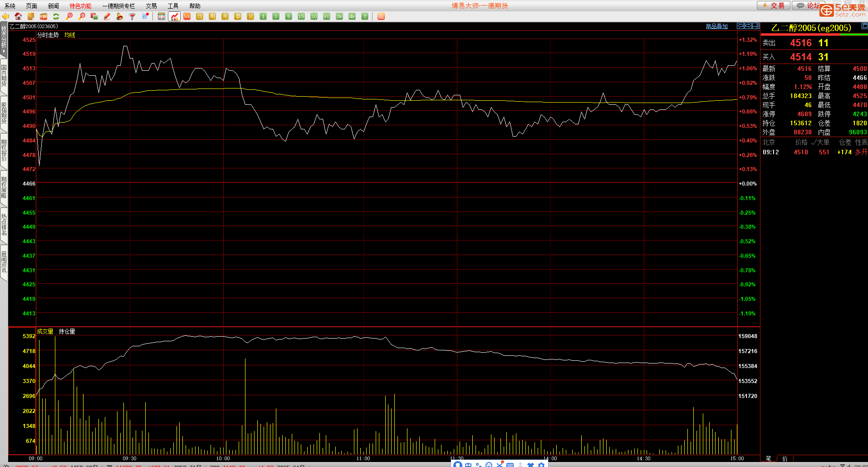Viewport: 868px width, 467px height.
Task: Toggle the right info panel layout icon
Action: pos(864,26)
